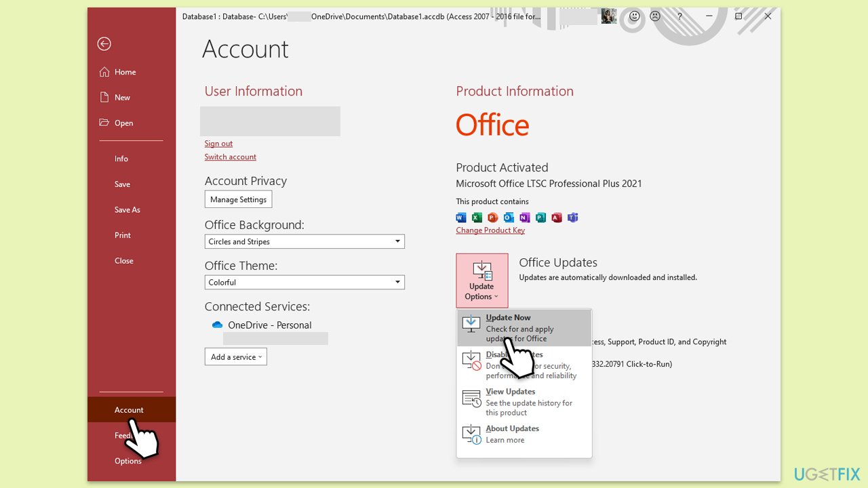Screen dimensions: 868x488
Task: Click the User Information heading
Action: click(x=254, y=91)
